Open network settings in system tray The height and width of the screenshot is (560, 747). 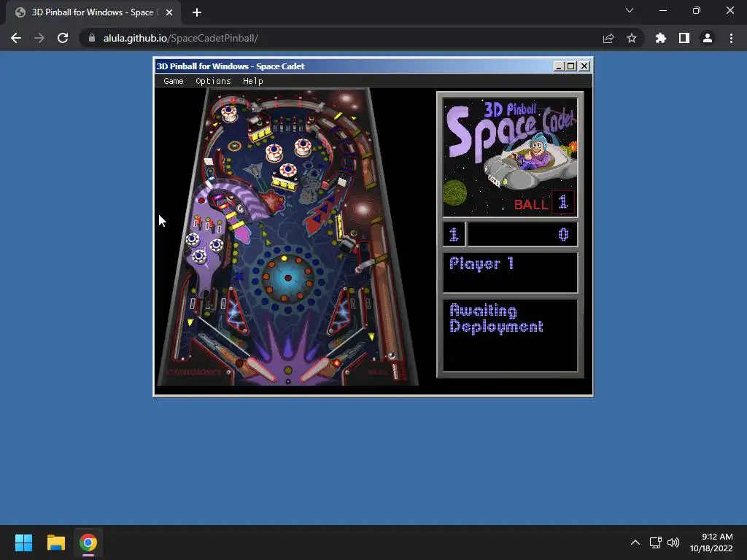click(656, 542)
